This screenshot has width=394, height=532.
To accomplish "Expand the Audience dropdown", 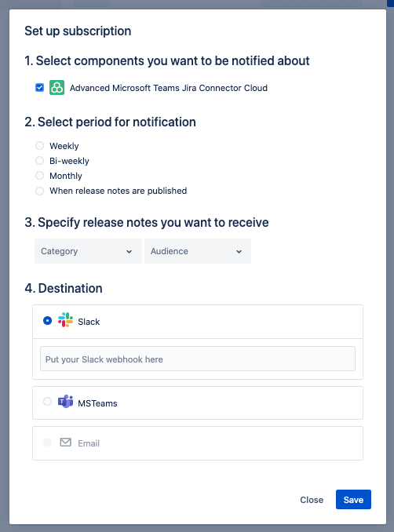I will pos(198,251).
